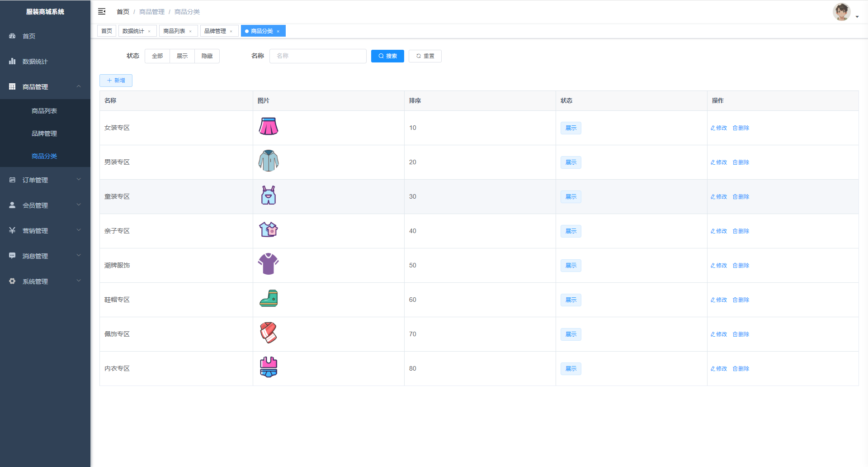Expand the 会员管理 sidebar menu

(x=45, y=205)
